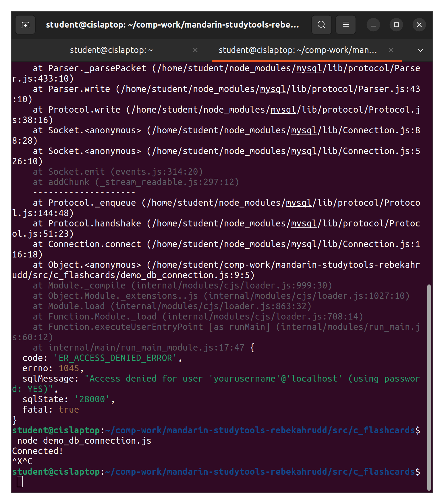Minimize the terminal window

point(373,25)
